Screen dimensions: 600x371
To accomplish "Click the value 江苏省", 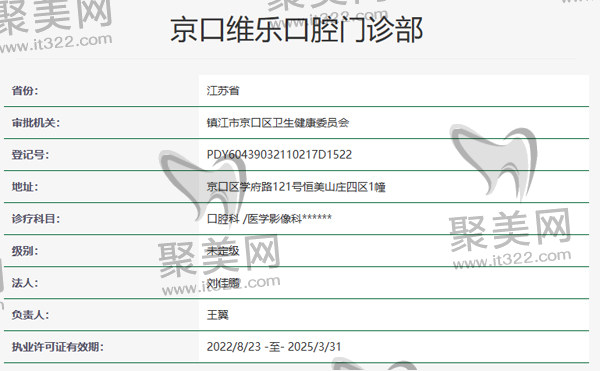I will (223, 91).
